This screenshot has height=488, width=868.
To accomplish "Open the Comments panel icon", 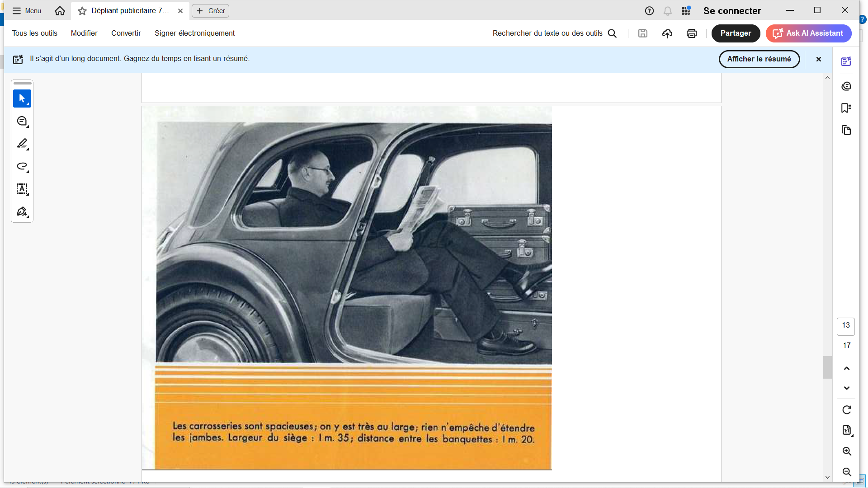I will tap(846, 86).
